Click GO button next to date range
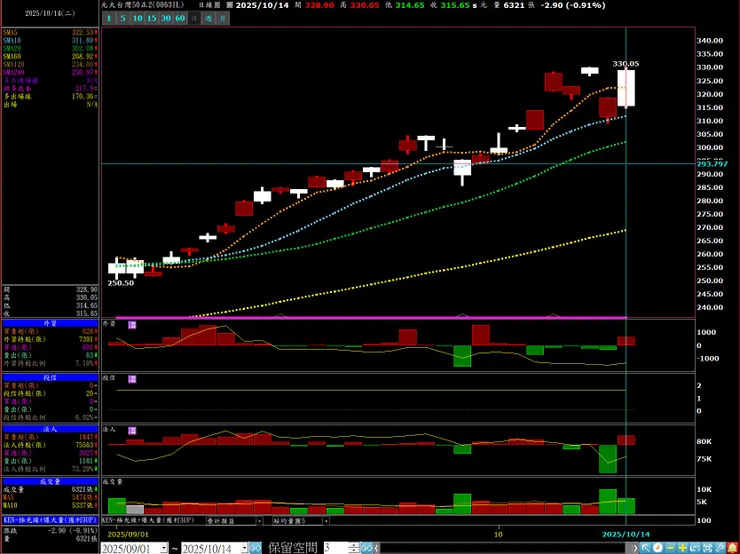740x554 pixels. (x=255, y=548)
